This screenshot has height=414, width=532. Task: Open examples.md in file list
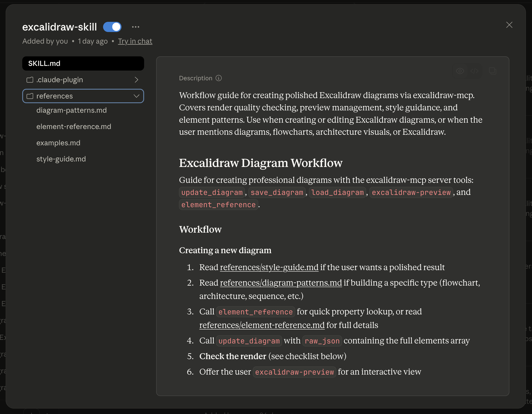[58, 143]
